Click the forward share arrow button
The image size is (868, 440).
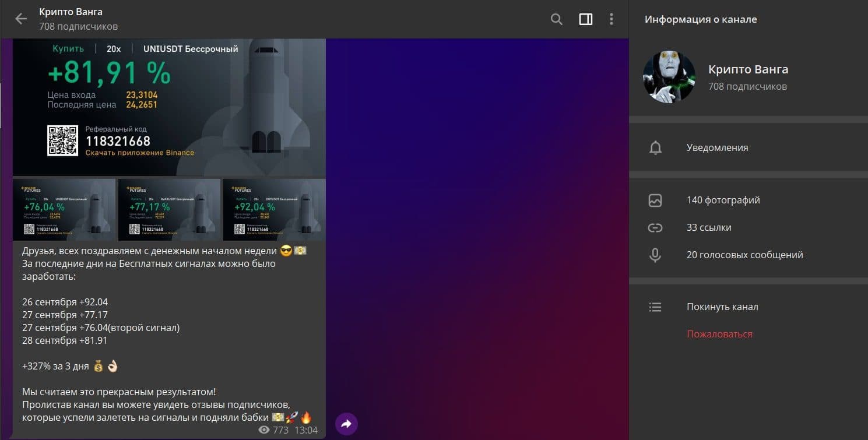pyautogui.click(x=346, y=424)
